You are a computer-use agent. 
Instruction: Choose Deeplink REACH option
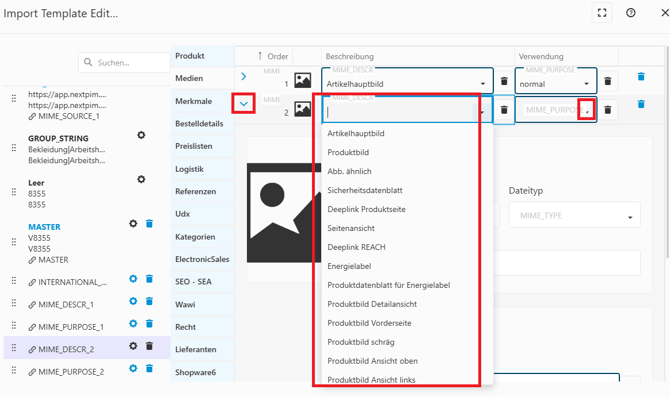pyautogui.click(x=407, y=247)
